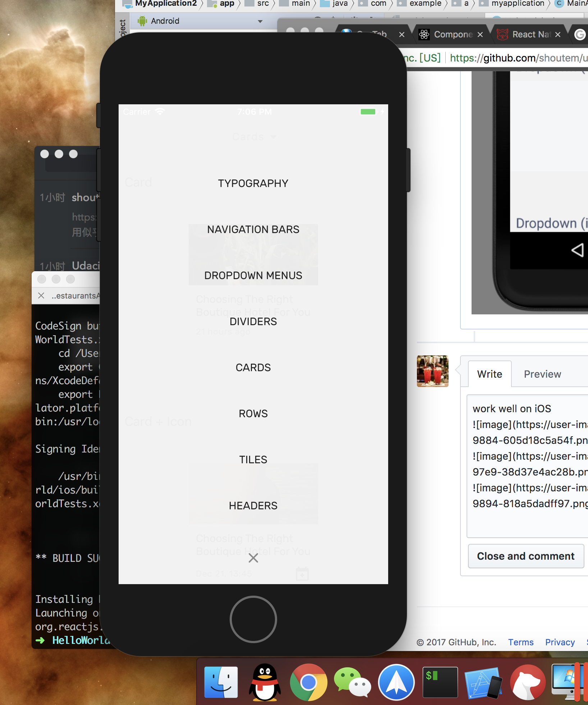The image size is (588, 705).
Task: Open Finder from the dock
Action: 221,682
